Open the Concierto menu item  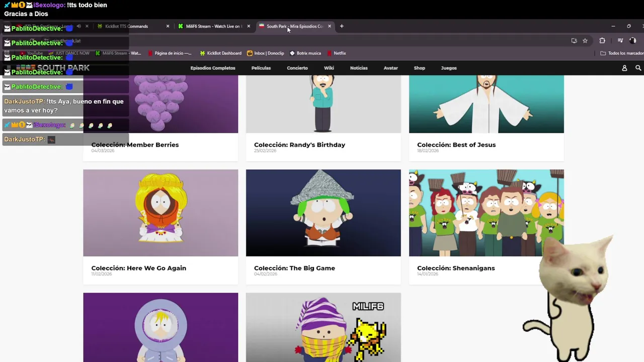[x=297, y=68]
